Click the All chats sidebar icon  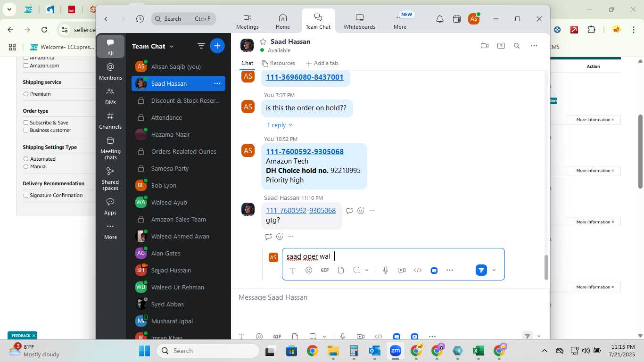[x=110, y=47]
